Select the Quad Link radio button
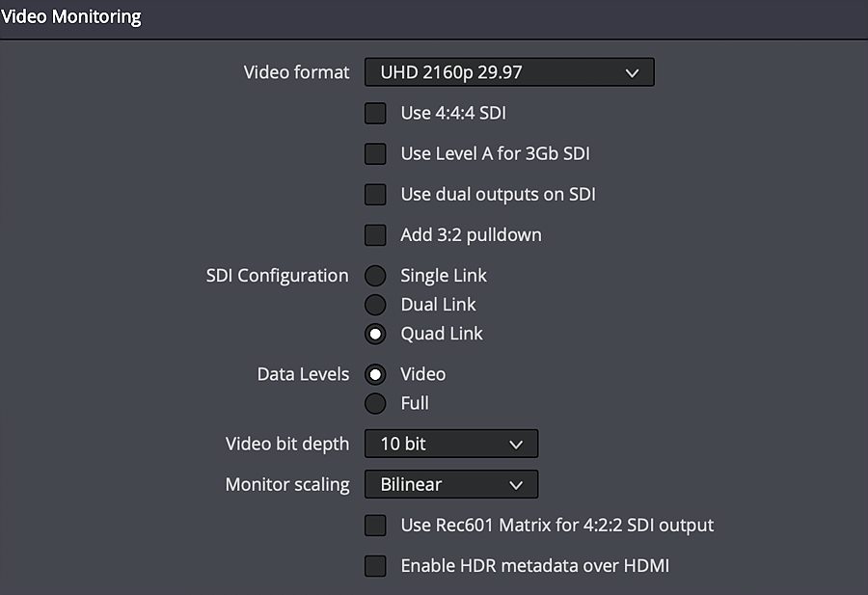Image resolution: width=868 pixels, height=595 pixels. [x=375, y=334]
